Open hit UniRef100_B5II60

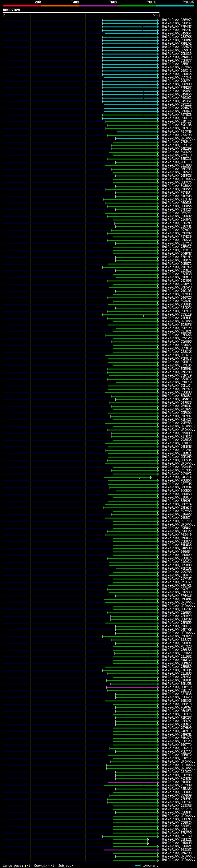(177, 836)
